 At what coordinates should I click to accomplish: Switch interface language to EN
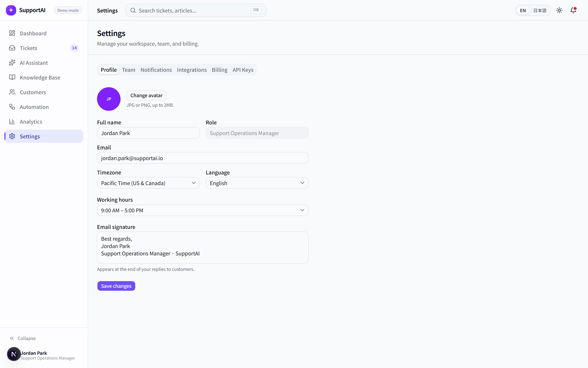point(523,10)
